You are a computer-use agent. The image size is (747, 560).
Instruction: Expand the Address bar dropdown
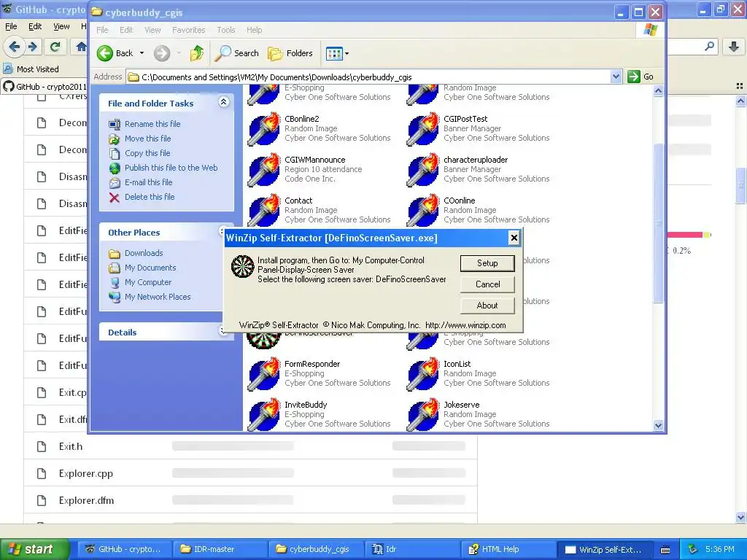pyautogui.click(x=616, y=77)
